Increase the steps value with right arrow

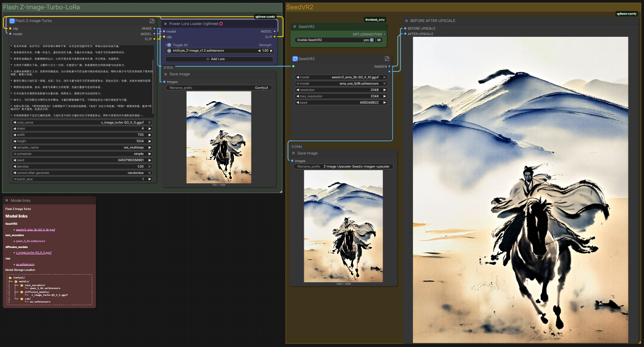tap(149, 129)
